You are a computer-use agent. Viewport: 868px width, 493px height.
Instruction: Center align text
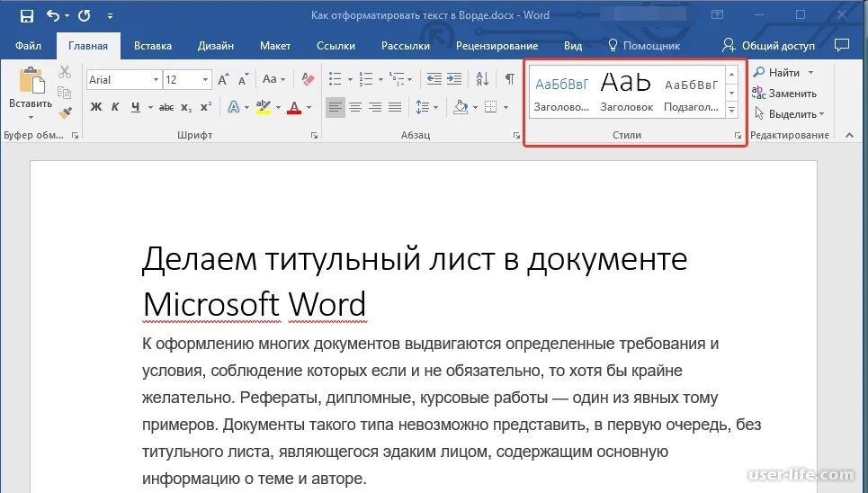pyautogui.click(x=355, y=107)
